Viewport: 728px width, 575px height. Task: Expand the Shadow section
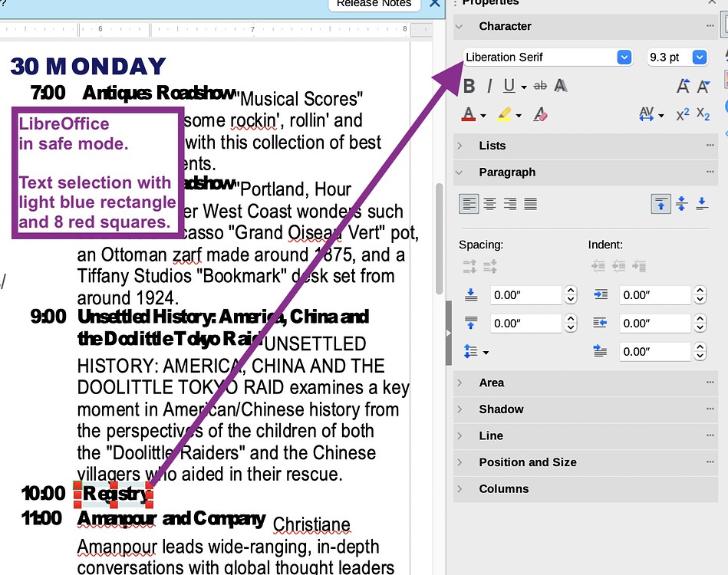460,409
